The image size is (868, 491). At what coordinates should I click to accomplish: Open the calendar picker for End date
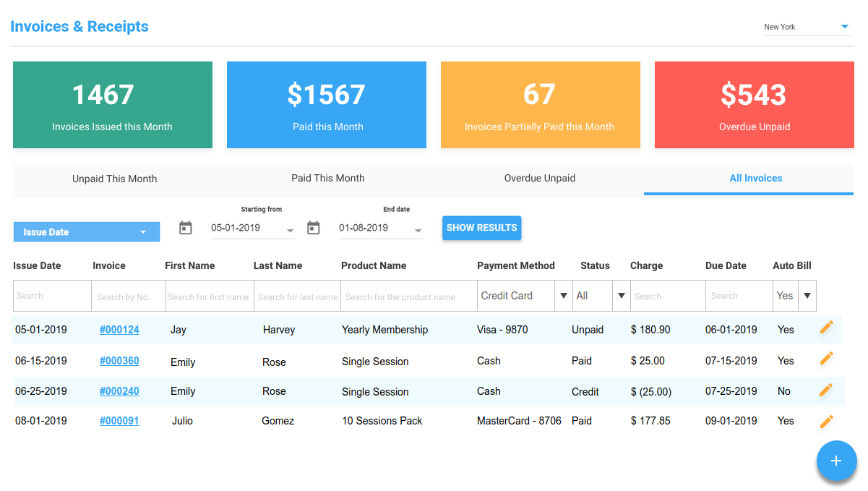314,227
